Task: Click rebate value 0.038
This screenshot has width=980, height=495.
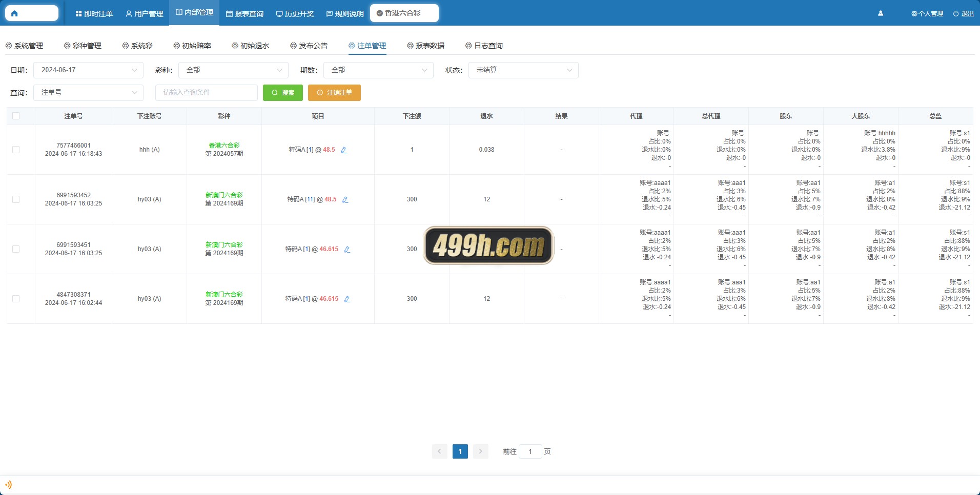Action: 486,150
